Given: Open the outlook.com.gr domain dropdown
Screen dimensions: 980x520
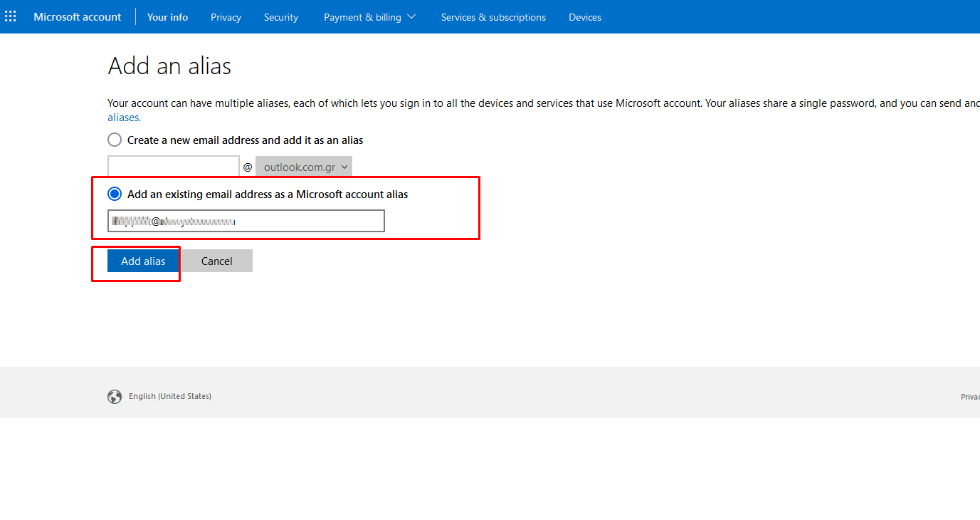Looking at the screenshot, I should pos(304,167).
